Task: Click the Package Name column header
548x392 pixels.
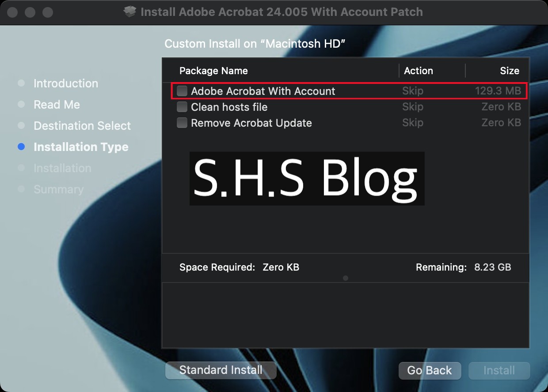Action: tap(213, 71)
